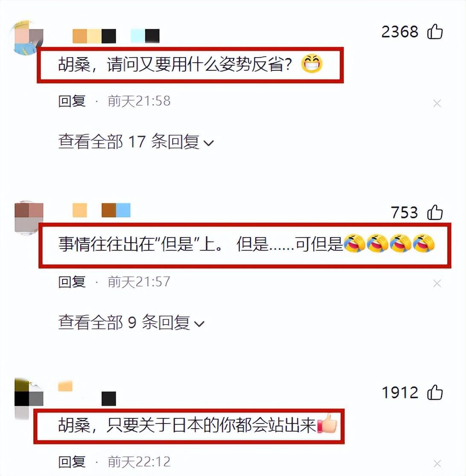Click the chevron next to 17 条回复
This screenshot has height=476, width=466.
tap(209, 143)
